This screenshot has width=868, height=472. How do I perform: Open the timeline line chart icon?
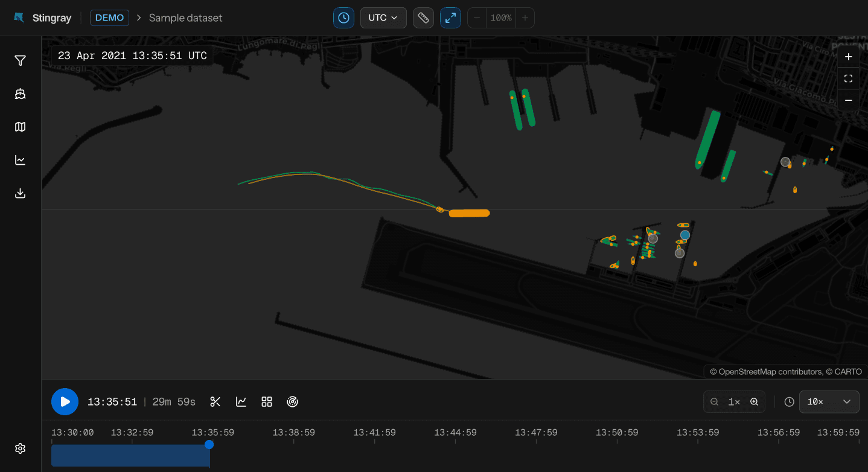click(x=241, y=401)
